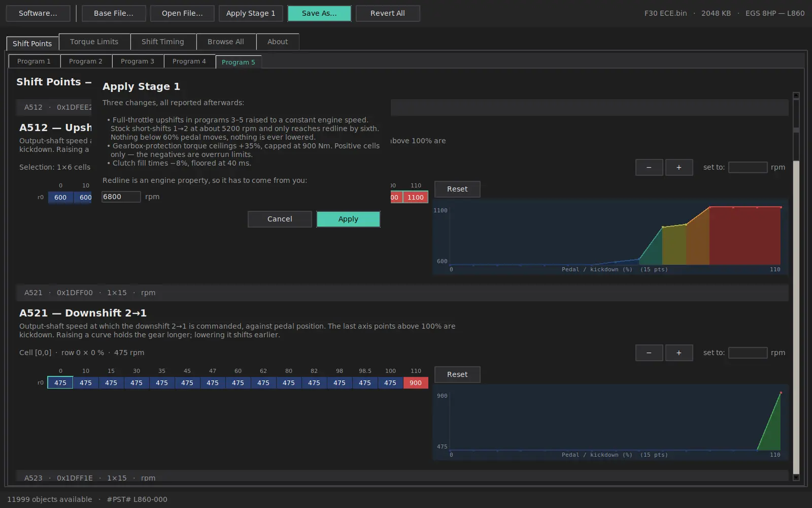Screen dimensions: 812x508
Task: Click the '#PST# L860-000' status entry
Action: click(137, 499)
